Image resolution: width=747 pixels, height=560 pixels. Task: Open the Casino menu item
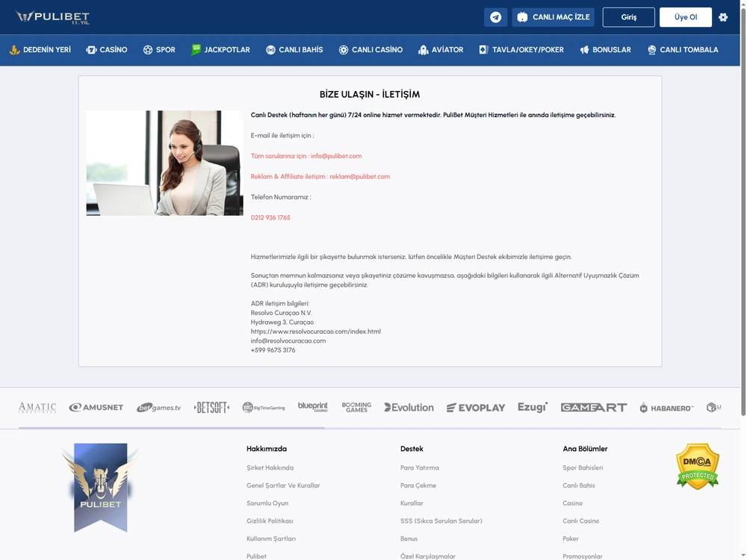(x=107, y=49)
